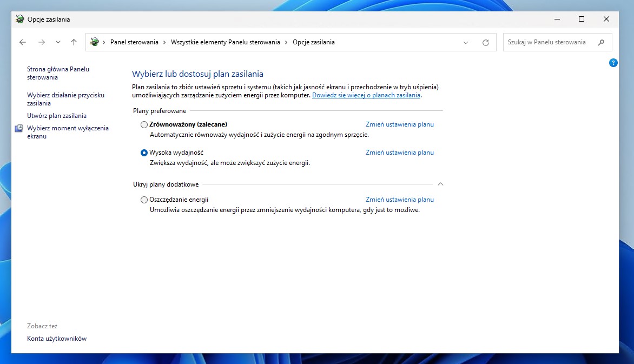
Task: Open the blue help question mark icon
Action: [x=613, y=63]
